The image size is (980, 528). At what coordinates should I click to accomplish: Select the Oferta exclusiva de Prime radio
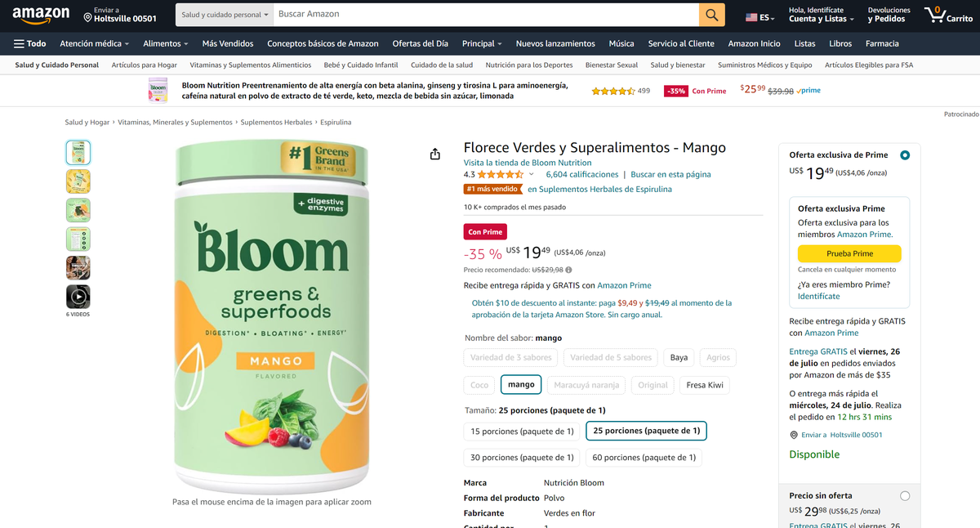[904, 155]
